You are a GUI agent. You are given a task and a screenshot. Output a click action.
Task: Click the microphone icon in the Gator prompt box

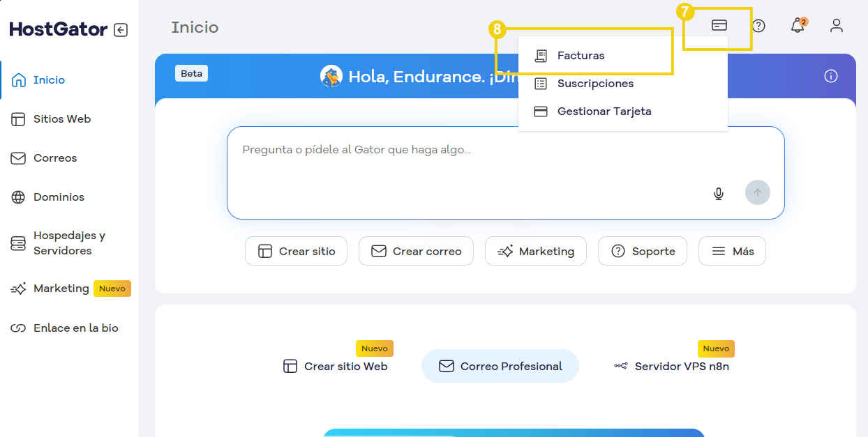click(718, 193)
